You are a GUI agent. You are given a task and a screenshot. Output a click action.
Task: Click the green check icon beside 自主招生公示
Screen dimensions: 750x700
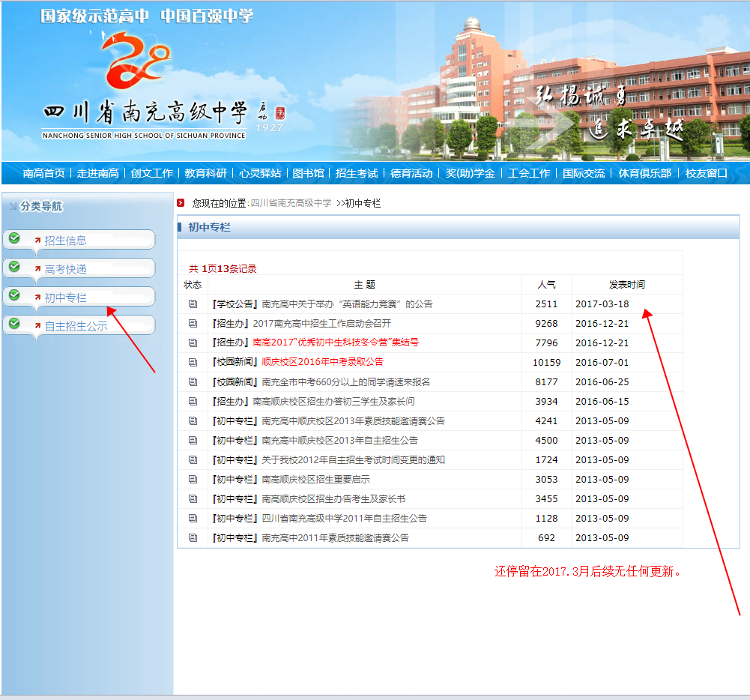point(13,324)
